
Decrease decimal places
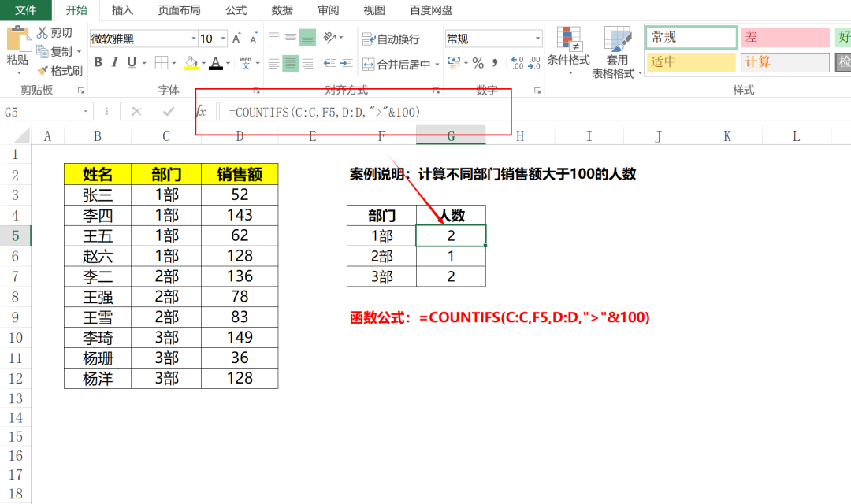tap(534, 63)
